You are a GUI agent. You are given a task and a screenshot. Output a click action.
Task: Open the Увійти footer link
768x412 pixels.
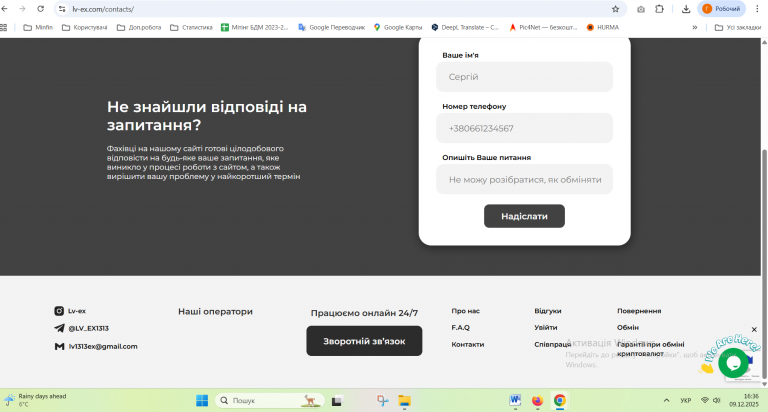pyautogui.click(x=546, y=327)
